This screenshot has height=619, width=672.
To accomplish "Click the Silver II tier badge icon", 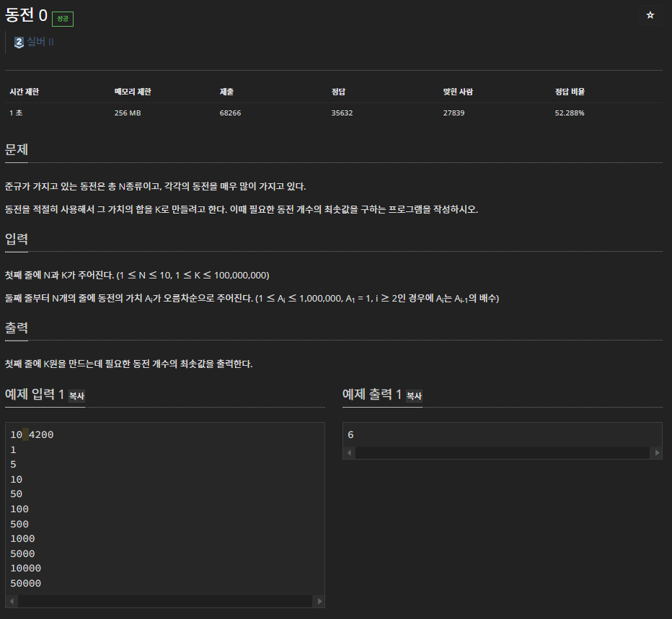I will (18, 43).
